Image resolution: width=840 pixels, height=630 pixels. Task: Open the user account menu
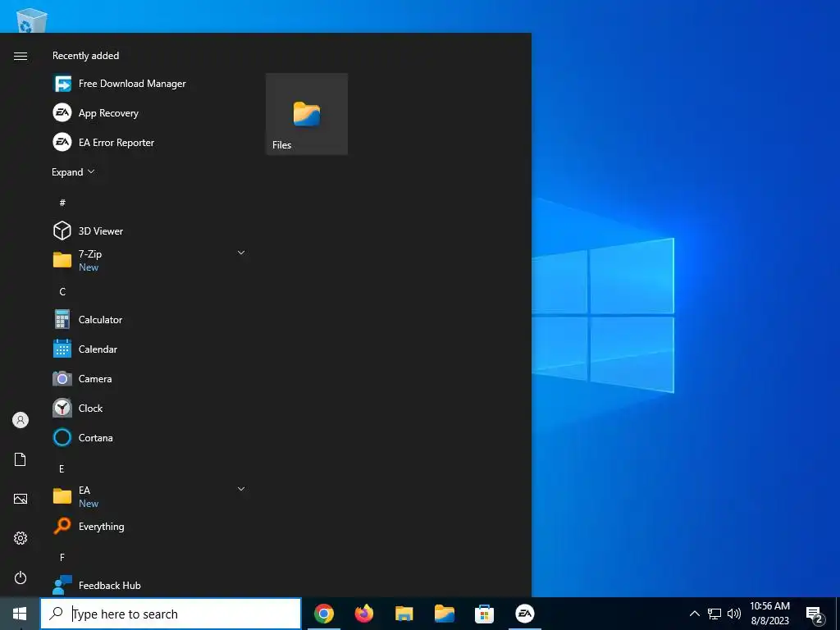(x=21, y=420)
